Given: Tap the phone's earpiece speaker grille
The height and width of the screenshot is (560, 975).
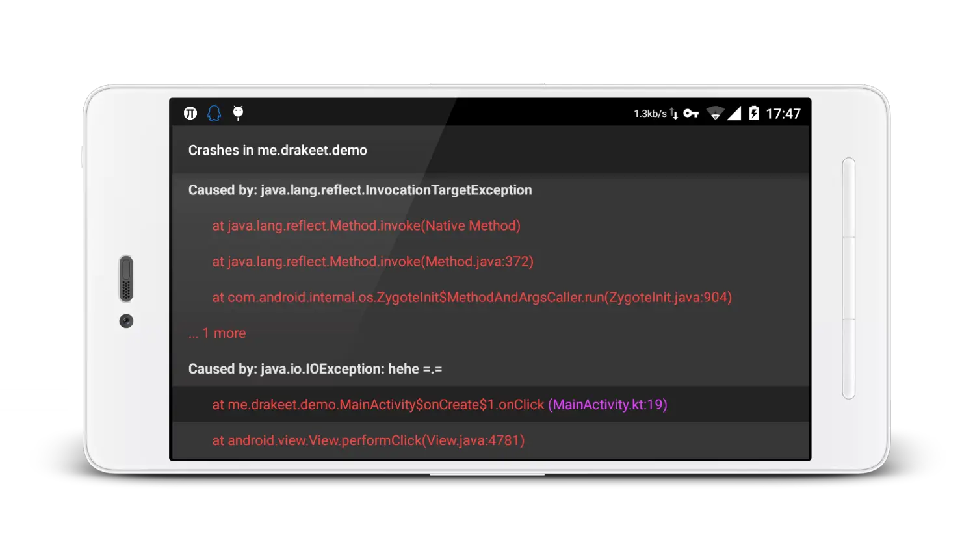Looking at the screenshot, I should tap(126, 279).
